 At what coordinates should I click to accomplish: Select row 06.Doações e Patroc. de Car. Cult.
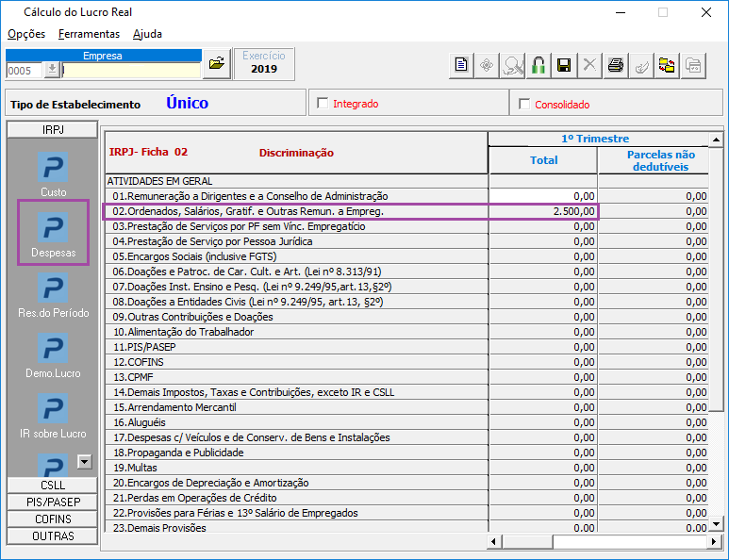tap(297, 272)
